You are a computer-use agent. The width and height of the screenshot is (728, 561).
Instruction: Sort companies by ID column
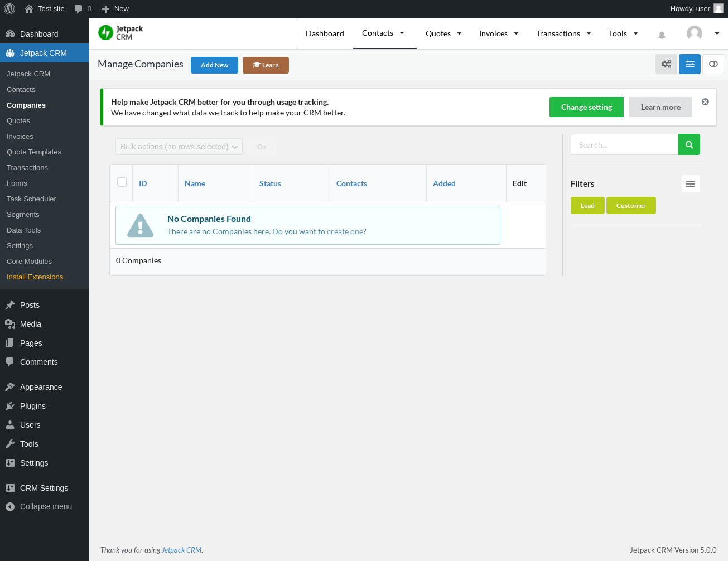pos(143,183)
